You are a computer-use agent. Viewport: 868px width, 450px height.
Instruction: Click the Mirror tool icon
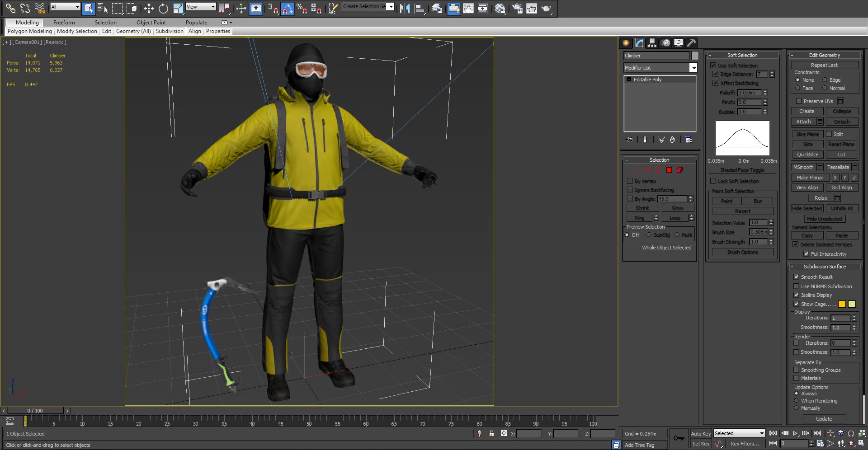pyautogui.click(x=405, y=8)
